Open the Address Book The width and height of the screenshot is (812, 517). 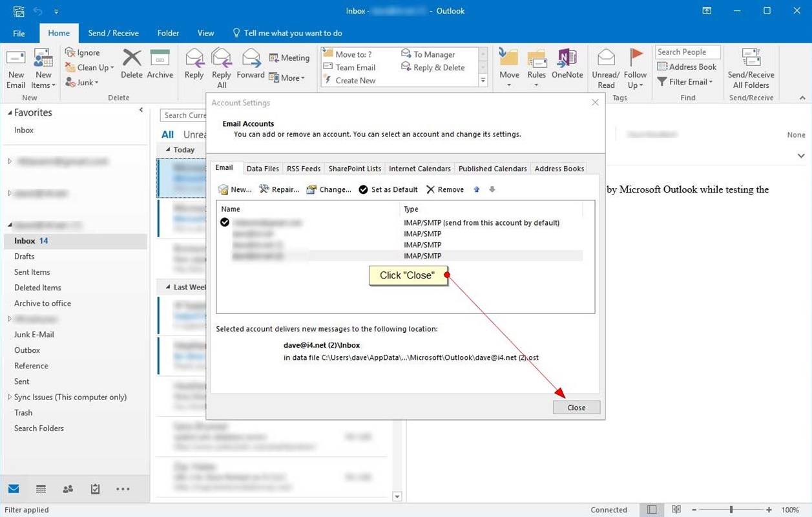point(687,67)
